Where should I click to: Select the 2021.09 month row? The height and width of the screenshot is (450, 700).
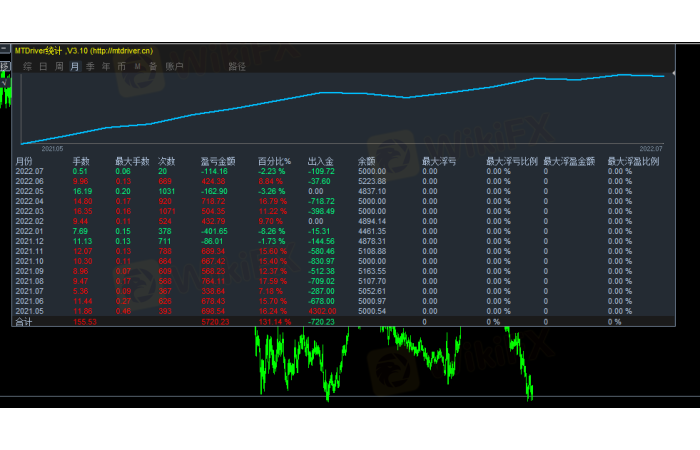pos(343,271)
